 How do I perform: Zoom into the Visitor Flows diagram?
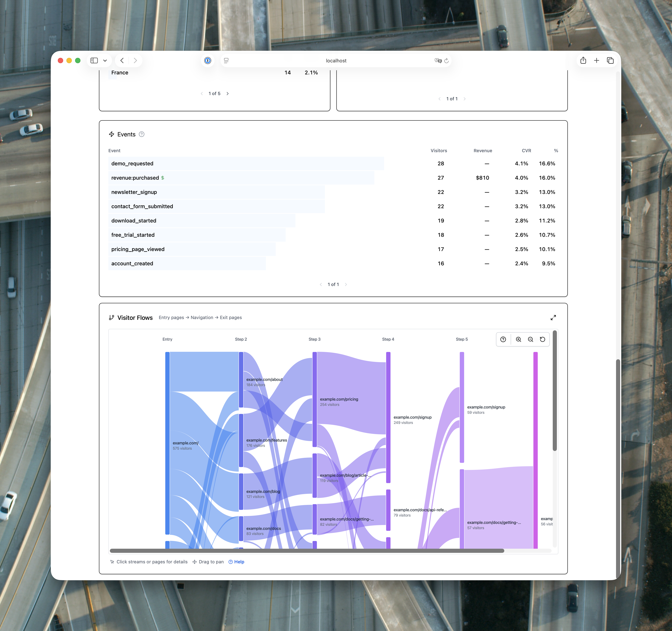tap(518, 339)
